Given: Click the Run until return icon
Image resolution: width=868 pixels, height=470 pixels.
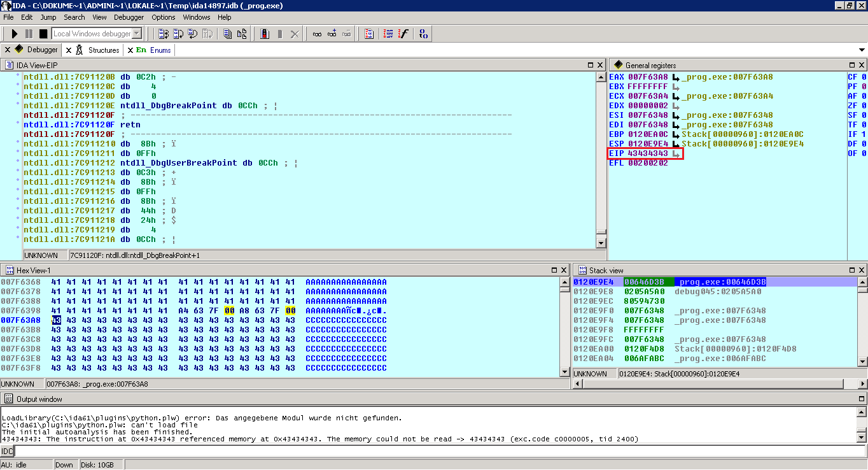Looking at the screenshot, I should [193, 34].
